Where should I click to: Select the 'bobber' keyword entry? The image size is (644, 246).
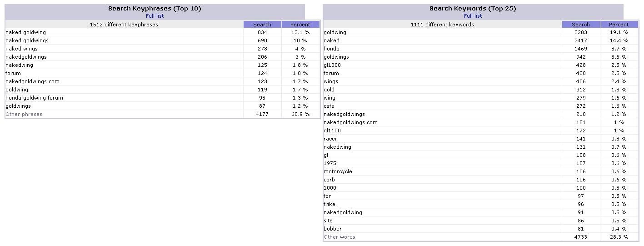click(333, 229)
